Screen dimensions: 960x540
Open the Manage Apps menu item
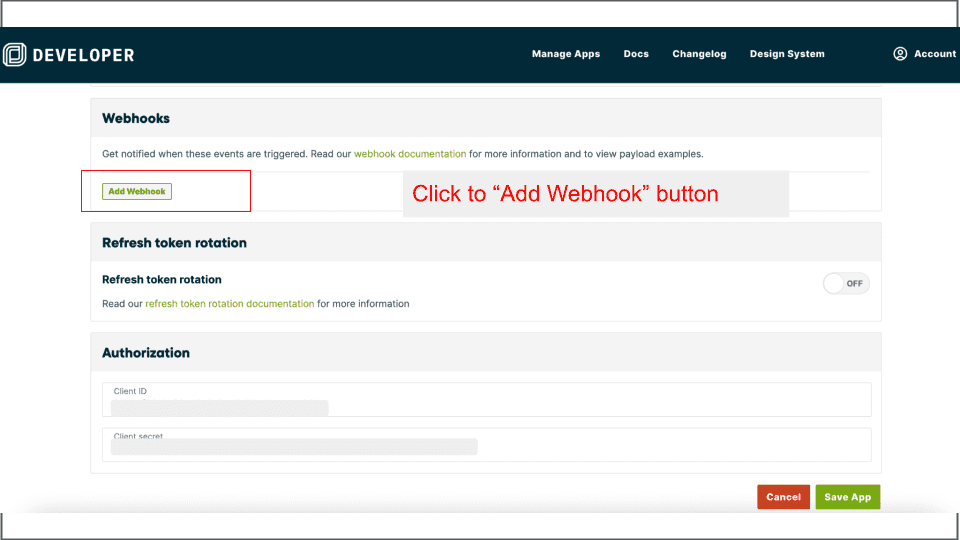566,54
